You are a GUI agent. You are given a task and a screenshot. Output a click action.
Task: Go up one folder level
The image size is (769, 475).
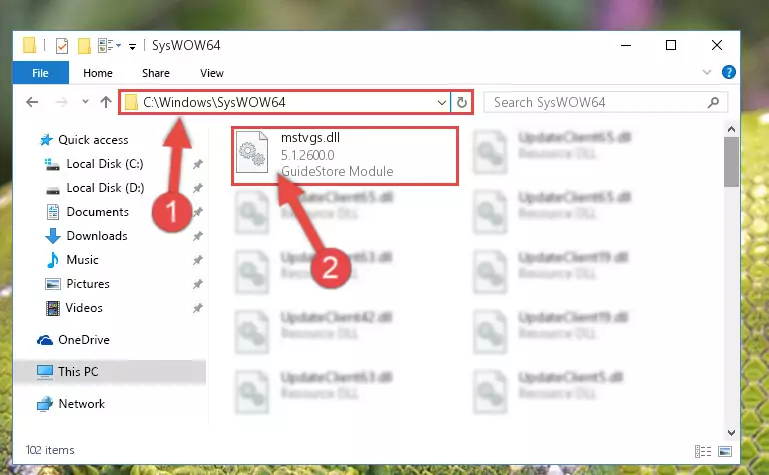106,102
